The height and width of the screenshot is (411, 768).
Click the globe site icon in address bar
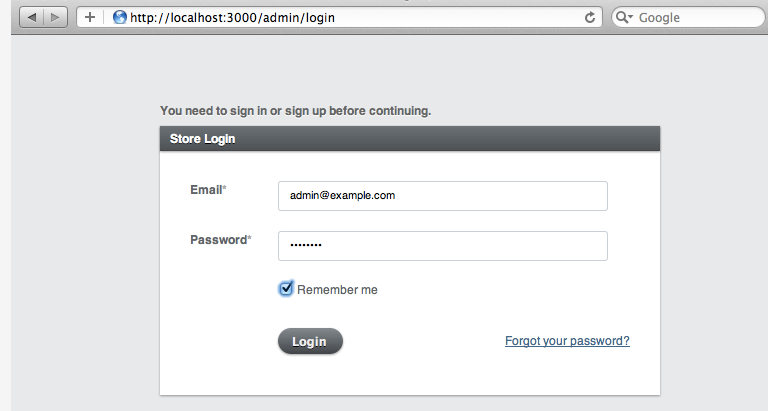pyautogui.click(x=120, y=17)
